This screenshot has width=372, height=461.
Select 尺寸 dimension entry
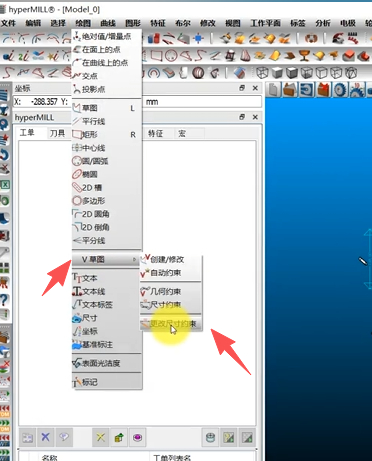(x=107, y=318)
